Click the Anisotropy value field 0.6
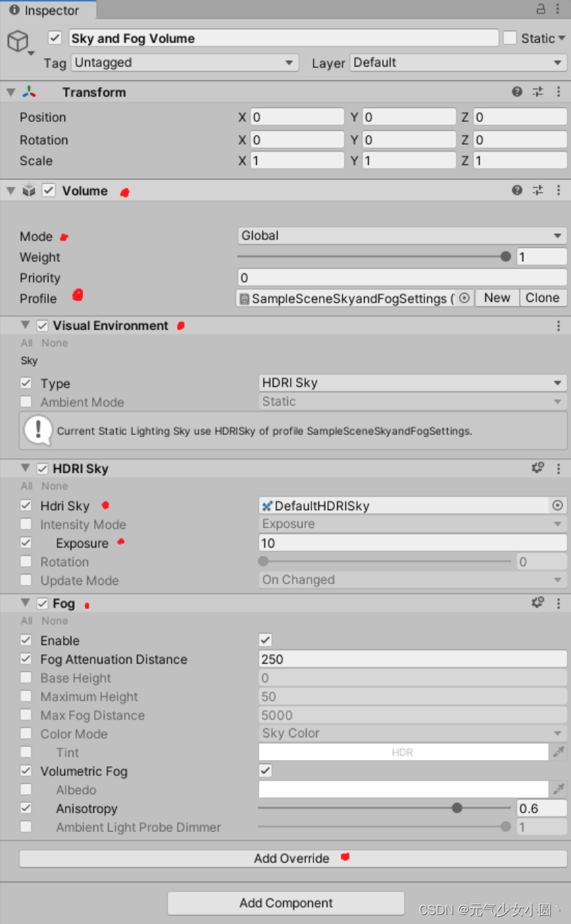Viewport: 571px width, 924px height. point(543,808)
